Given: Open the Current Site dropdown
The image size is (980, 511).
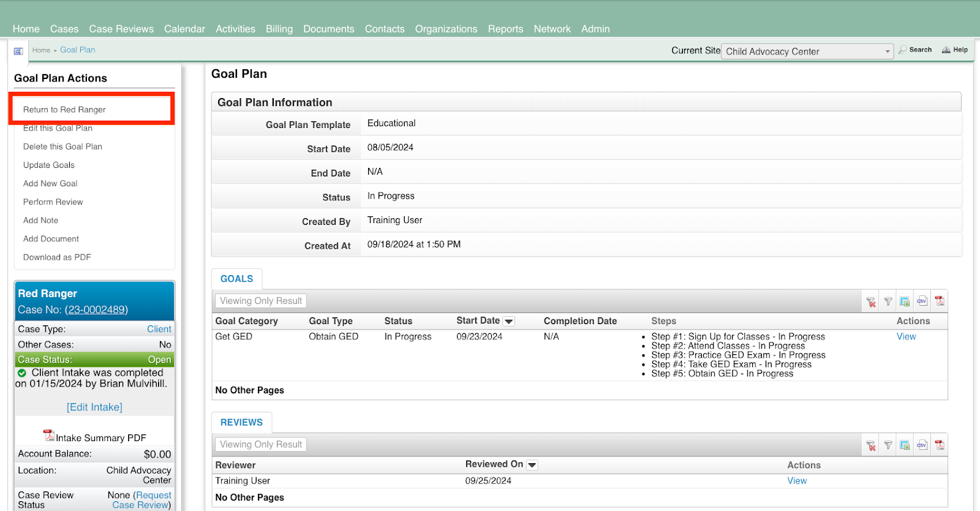Looking at the screenshot, I should pyautogui.click(x=807, y=51).
